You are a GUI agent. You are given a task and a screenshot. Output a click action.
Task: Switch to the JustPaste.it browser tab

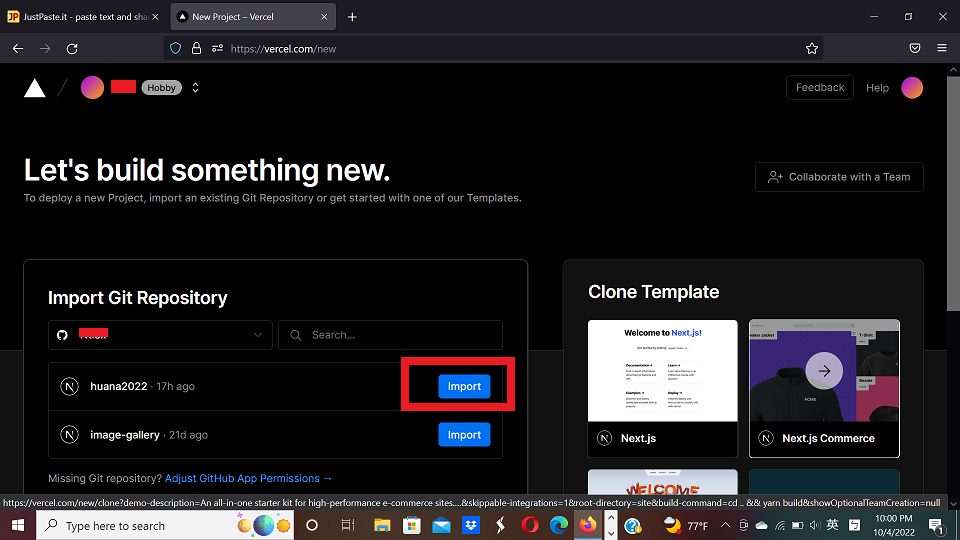tap(83, 17)
